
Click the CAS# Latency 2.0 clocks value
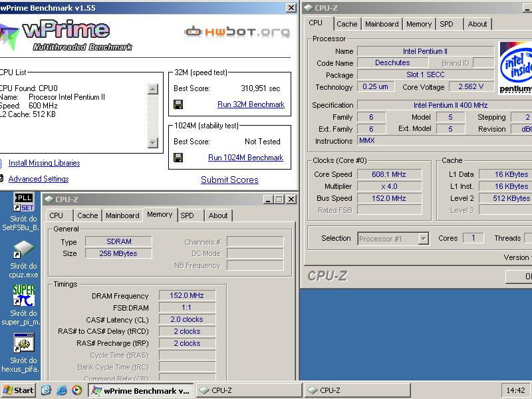187,319
